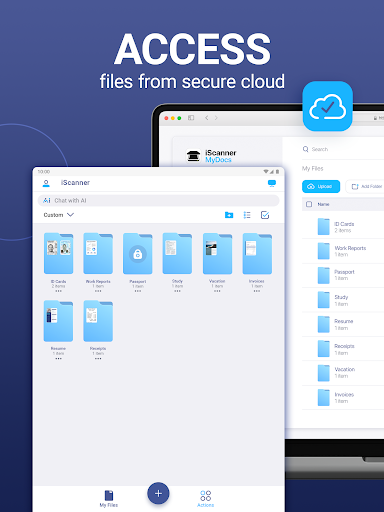Open Resume row in MyDocs list

tap(343, 324)
